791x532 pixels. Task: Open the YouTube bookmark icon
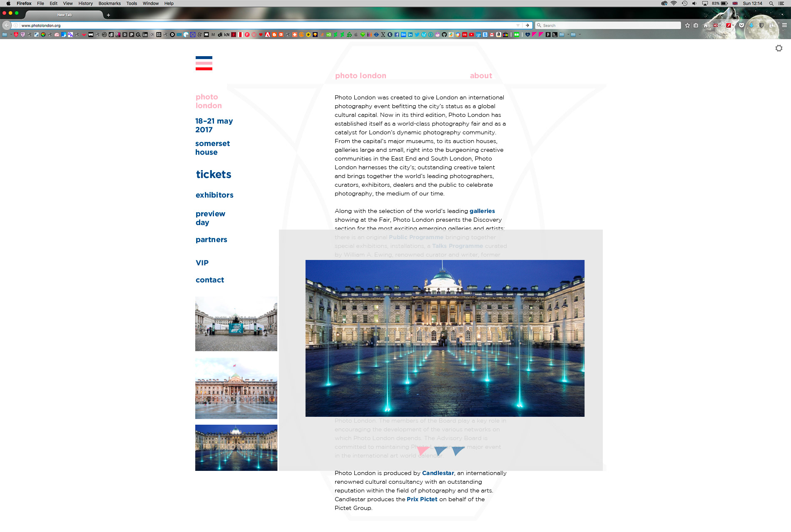point(471,35)
